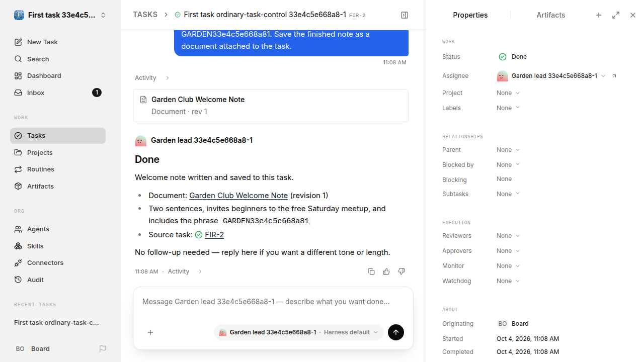Open the Labels None dropdown

point(508,108)
